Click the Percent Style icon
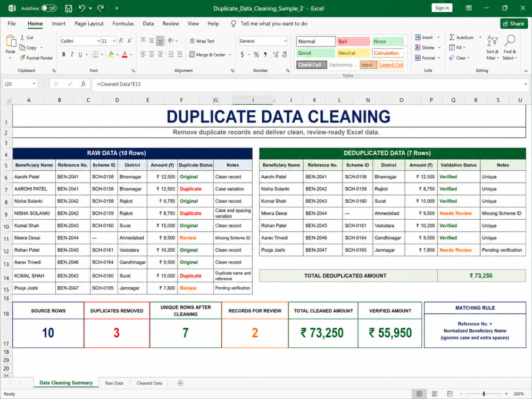The width and height of the screenshot is (532, 399). click(x=256, y=54)
